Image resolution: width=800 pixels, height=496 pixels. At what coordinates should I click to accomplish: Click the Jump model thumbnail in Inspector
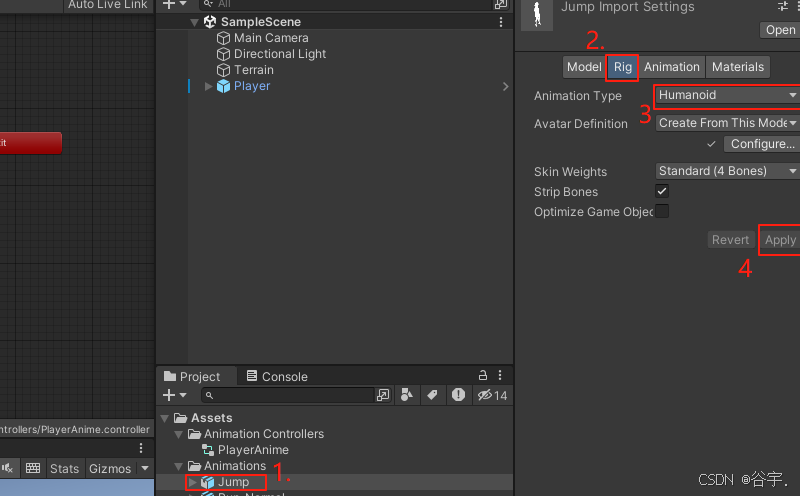[x=537, y=14]
